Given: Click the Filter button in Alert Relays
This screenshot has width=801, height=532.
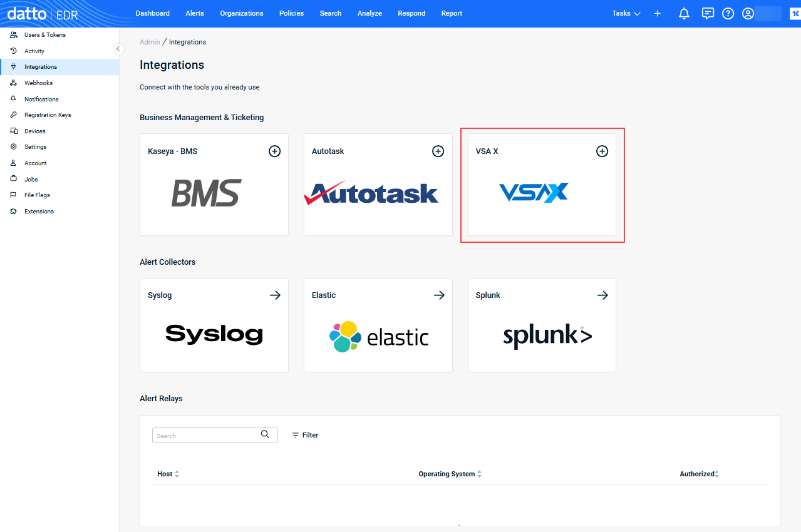Looking at the screenshot, I should pyautogui.click(x=305, y=435).
